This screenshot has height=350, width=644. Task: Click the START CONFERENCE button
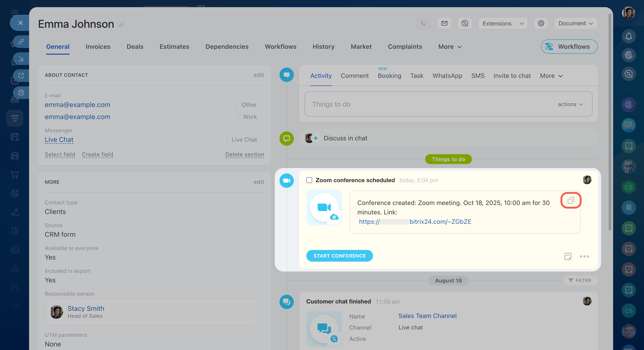(339, 256)
